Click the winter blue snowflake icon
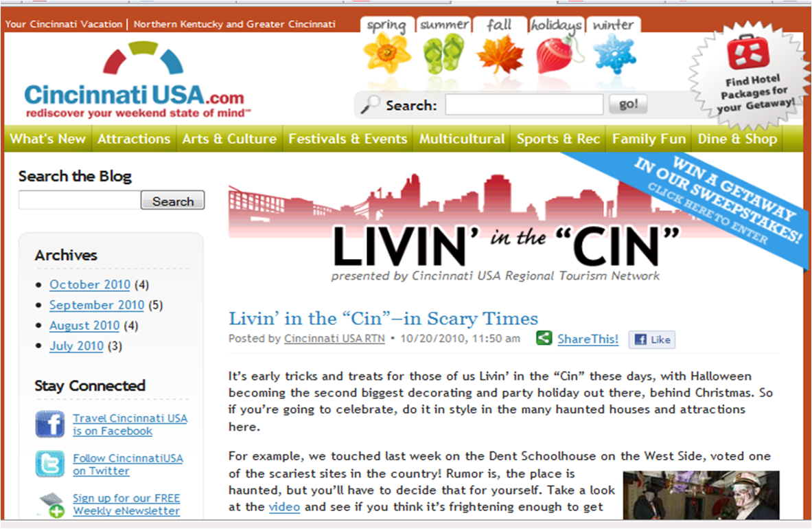Image resolution: width=812 pixels, height=529 pixels. click(614, 54)
